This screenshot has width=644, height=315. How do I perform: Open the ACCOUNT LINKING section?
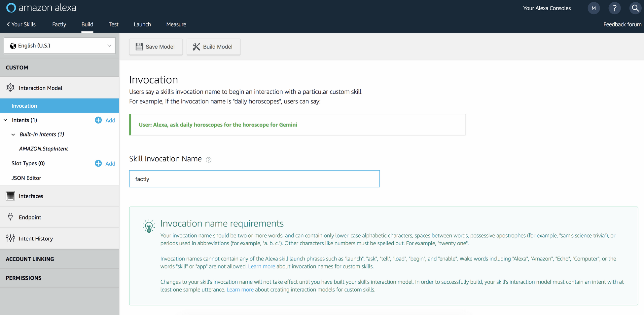coord(59,259)
